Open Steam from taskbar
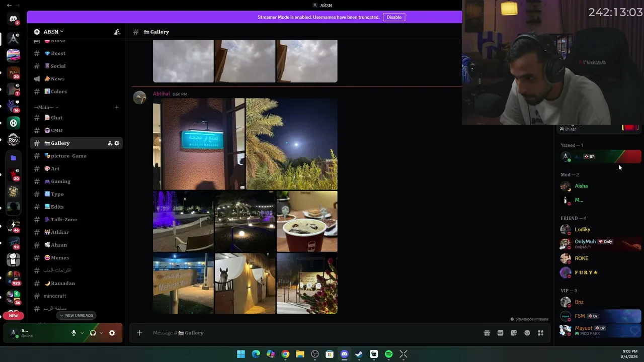Image resolution: width=644 pixels, height=362 pixels. [x=359, y=354]
